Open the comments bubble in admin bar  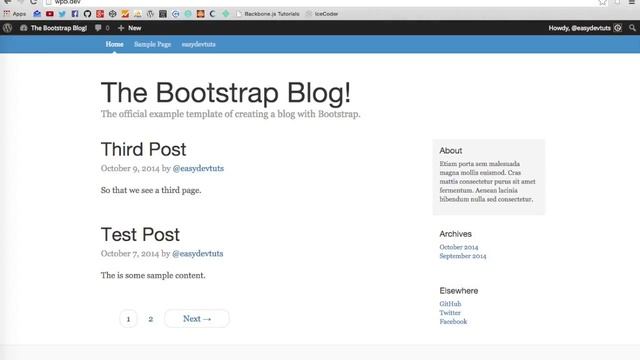[x=102, y=28]
